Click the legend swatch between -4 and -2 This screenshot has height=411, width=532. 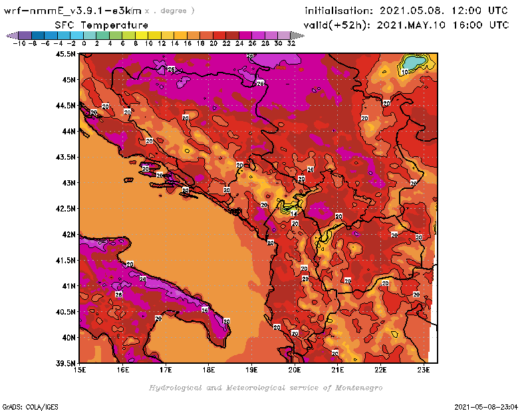point(64,35)
